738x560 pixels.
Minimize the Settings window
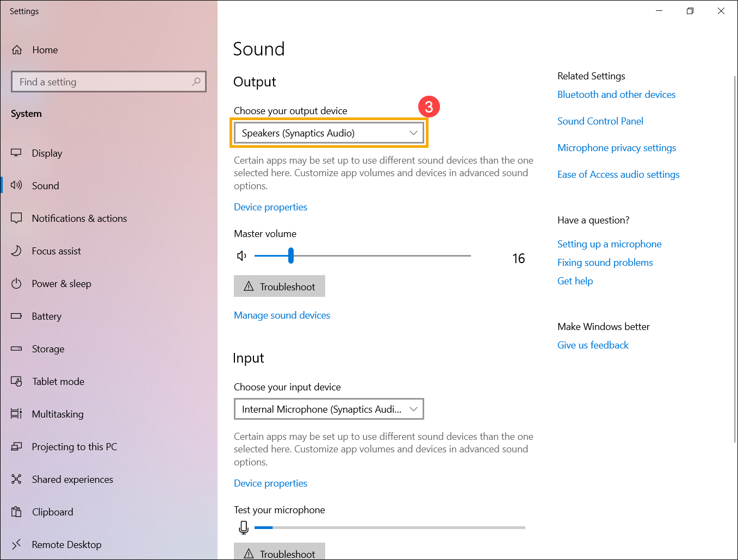click(659, 11)
